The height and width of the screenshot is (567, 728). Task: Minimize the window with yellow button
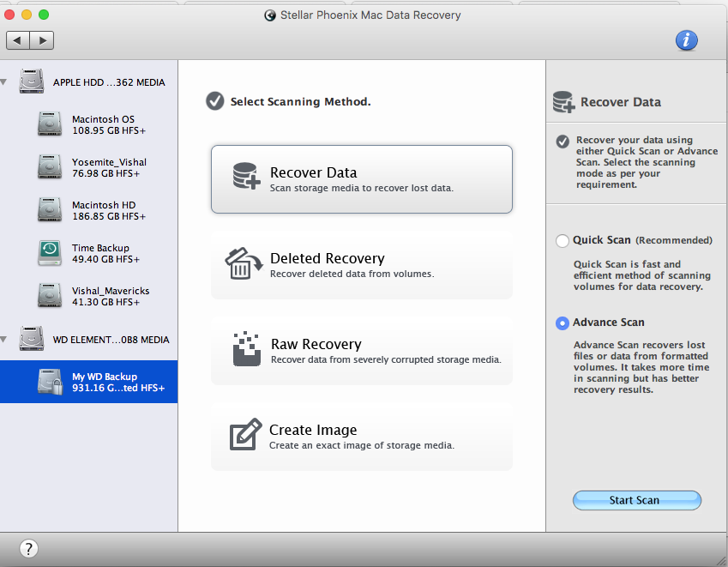pos(27,15)
